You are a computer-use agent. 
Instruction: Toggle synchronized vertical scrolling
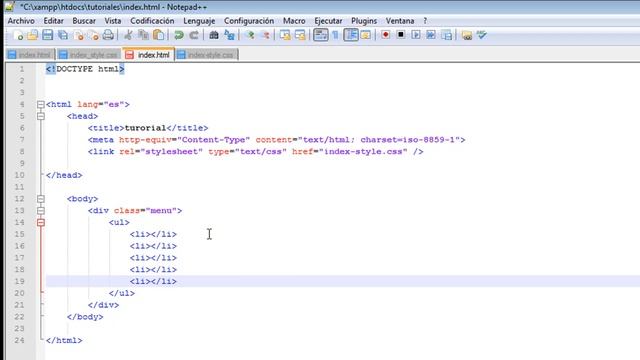click(x=285, y=36)
